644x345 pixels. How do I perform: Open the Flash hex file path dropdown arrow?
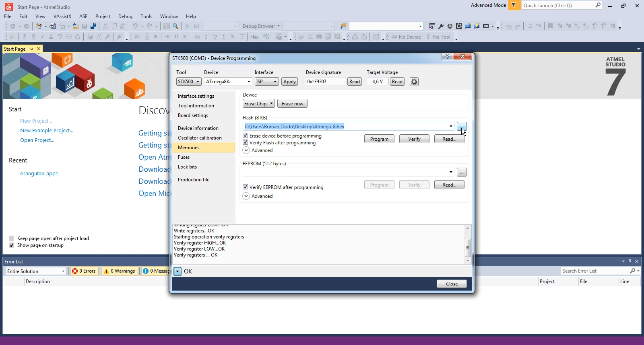451,127
